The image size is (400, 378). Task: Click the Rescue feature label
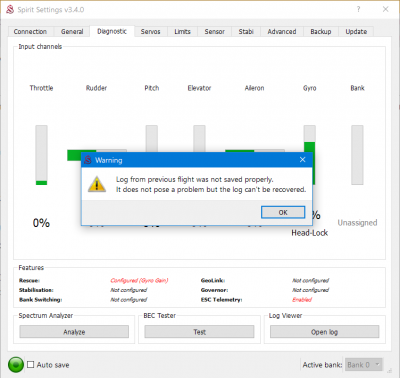(x=29, y=280)
